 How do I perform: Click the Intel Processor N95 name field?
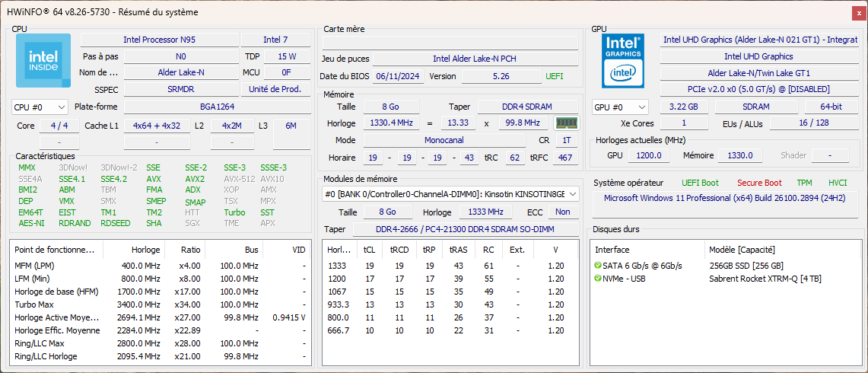[160, 40]
